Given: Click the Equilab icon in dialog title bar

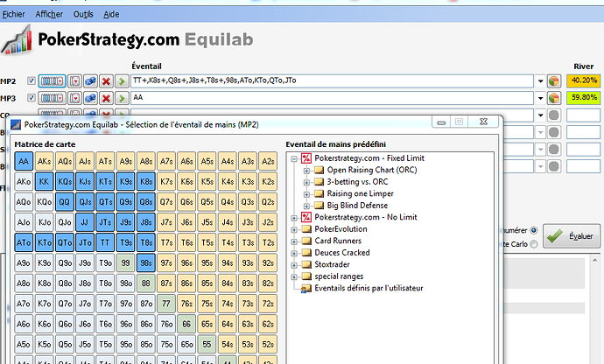Looking at the screenshot, I should [x=16, y=125].
